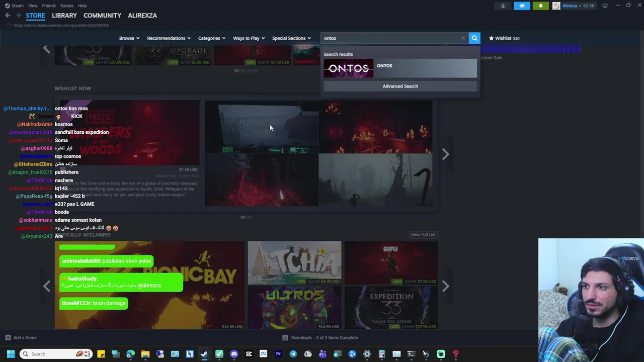Next slide arrow in Wishlist Now carousel
Image resolution: width=644 pixels, height=362 pixels.
(445, 154)
